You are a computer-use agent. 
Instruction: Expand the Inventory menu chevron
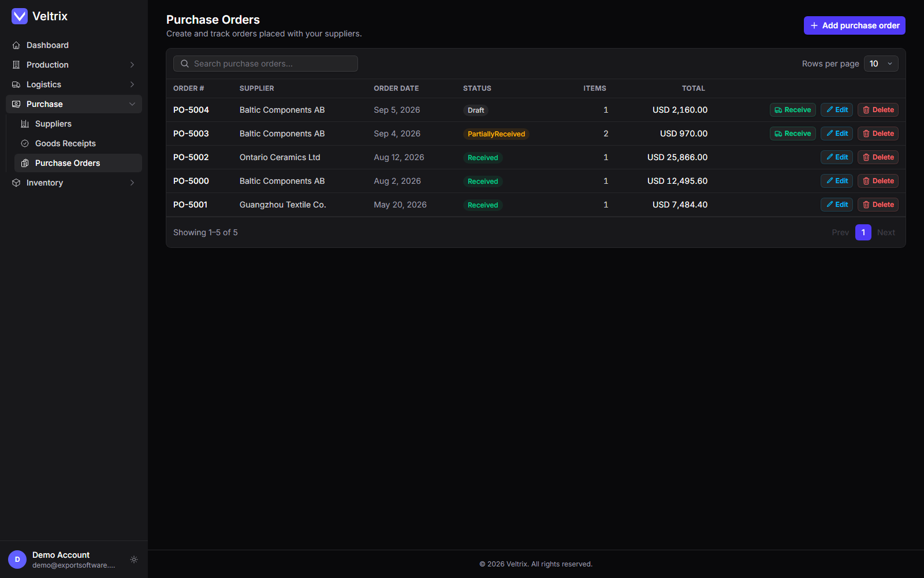click(132, 183)
